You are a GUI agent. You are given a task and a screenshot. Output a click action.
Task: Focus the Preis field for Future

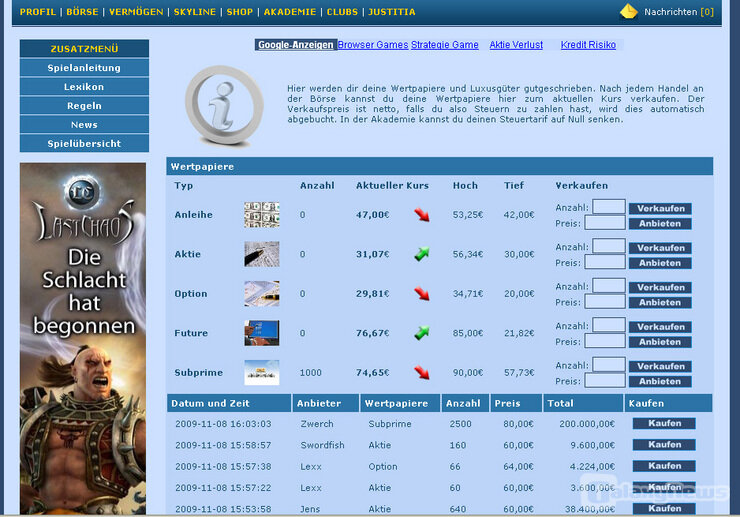(605, 341)
